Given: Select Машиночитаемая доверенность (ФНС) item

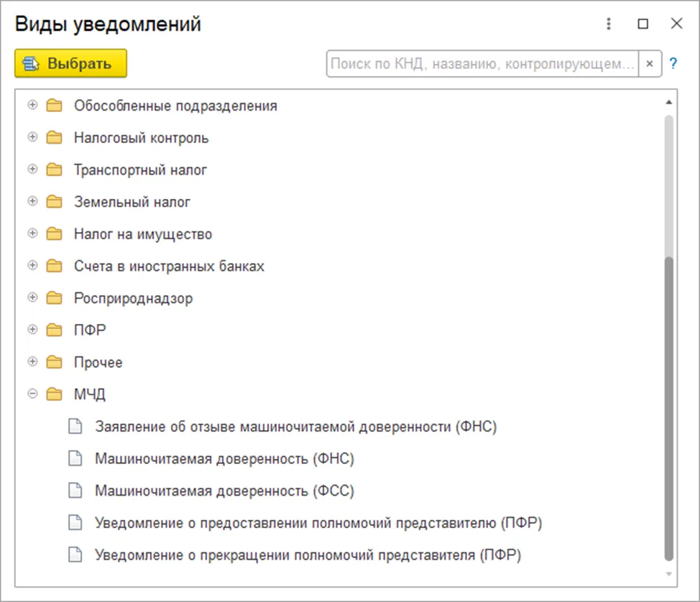Looking at the screenshot, I should pyautogui.click(x=224, y=459).
